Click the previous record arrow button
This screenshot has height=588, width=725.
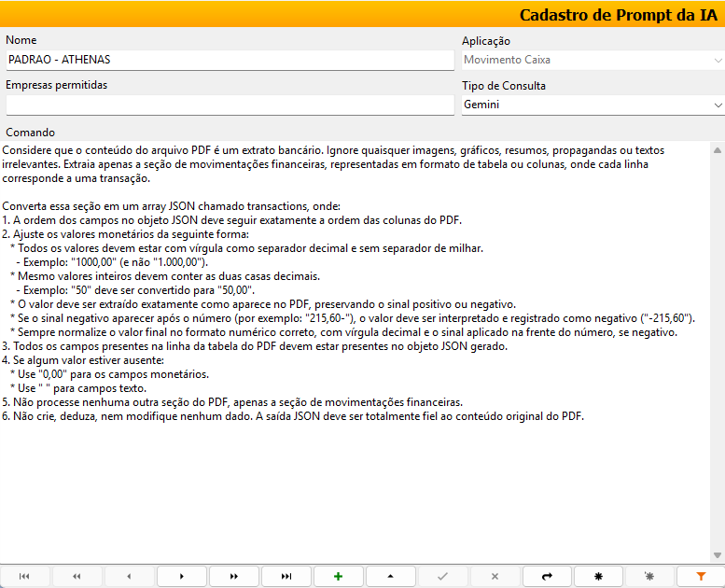click(x=129, y=577)
